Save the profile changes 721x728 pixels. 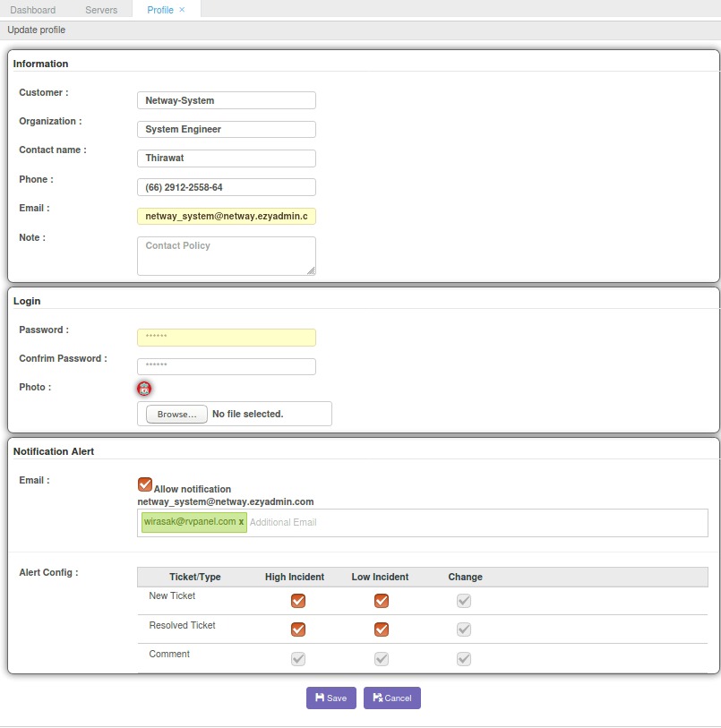coord(331,698)
